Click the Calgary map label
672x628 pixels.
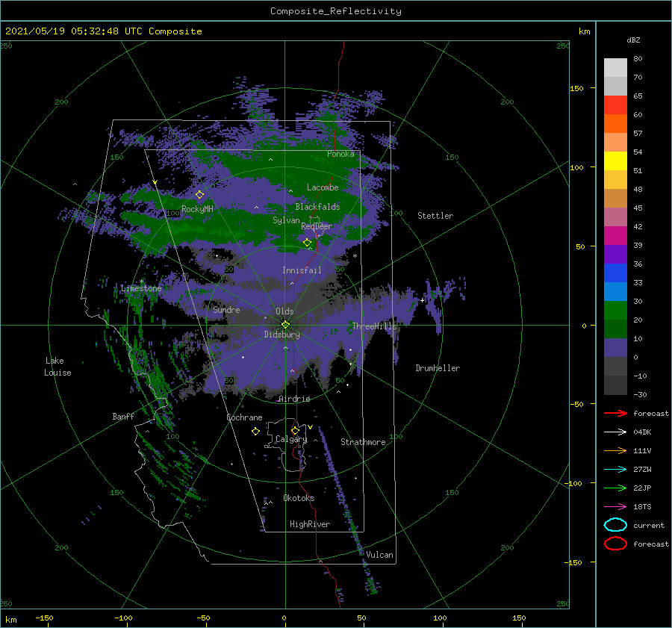tap(291, 439)
